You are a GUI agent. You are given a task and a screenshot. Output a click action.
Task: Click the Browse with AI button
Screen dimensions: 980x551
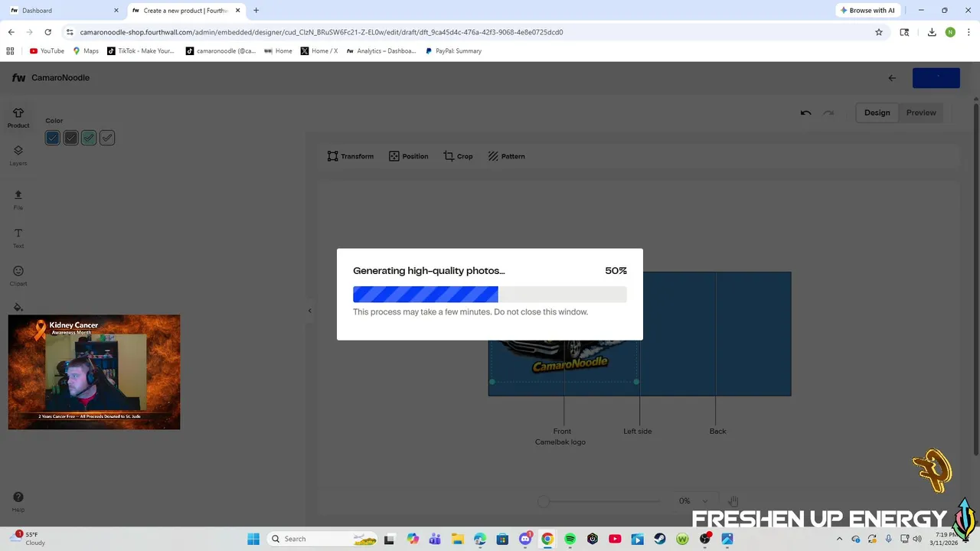867,11
